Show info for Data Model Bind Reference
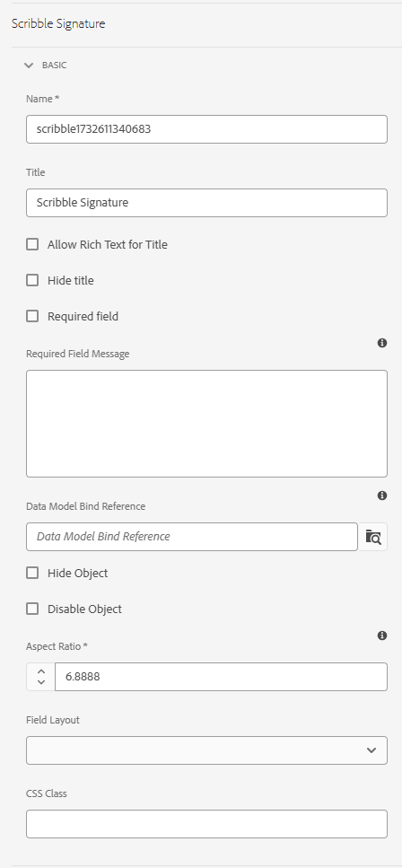402x868 pixels. pos(382,495)
